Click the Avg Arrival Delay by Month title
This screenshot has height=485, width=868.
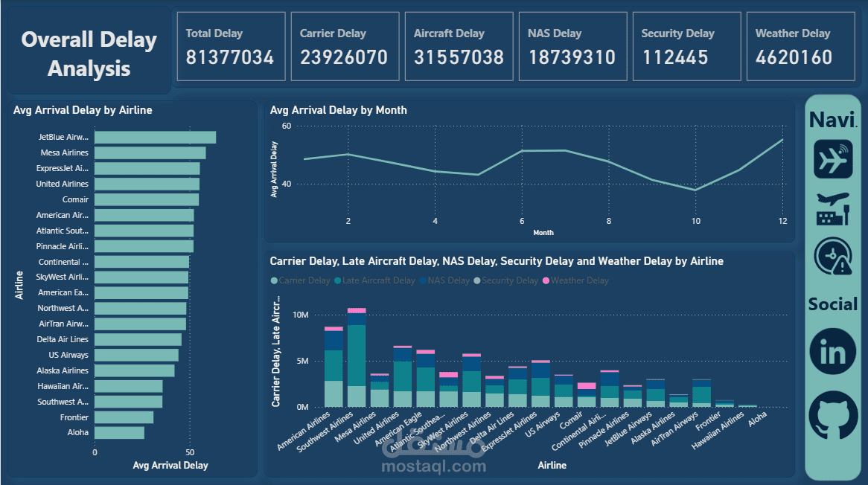pos(338,110)
